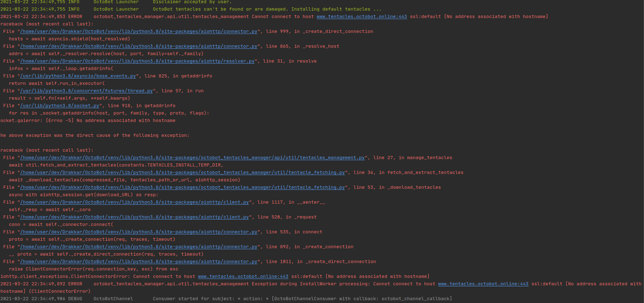Click 'proto = await self._create_connection' line
This screenshot has height=303, width=644.
pyautogui.click(x=92, y=239)
